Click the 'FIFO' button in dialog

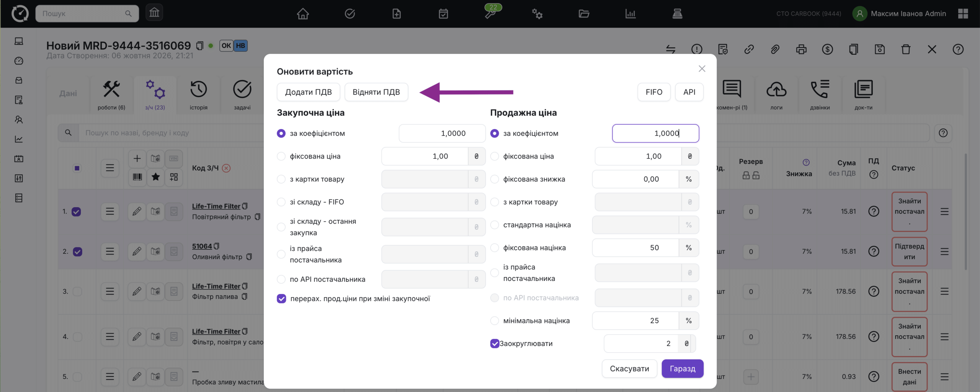654,92
